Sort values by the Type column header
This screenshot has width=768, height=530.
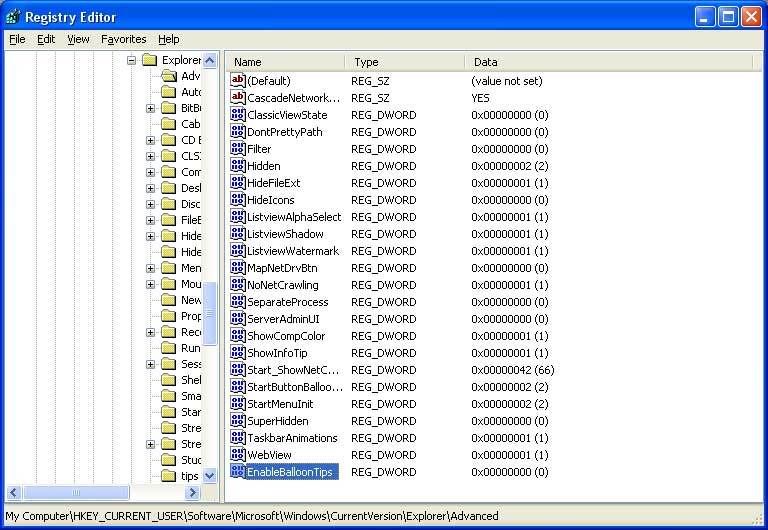tap(405, 62)
